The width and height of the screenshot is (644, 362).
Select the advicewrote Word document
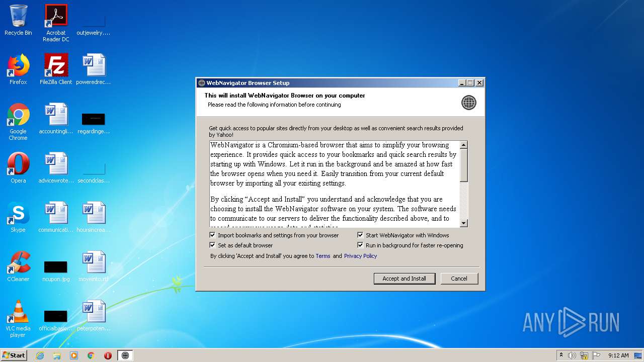[56, 168]
